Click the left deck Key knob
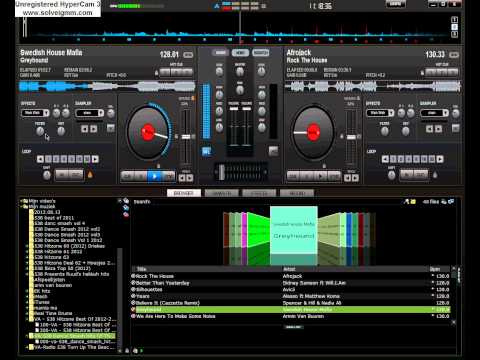Viewport: 480px width, 360px height. pyautogui.click(x=61, y=131)
